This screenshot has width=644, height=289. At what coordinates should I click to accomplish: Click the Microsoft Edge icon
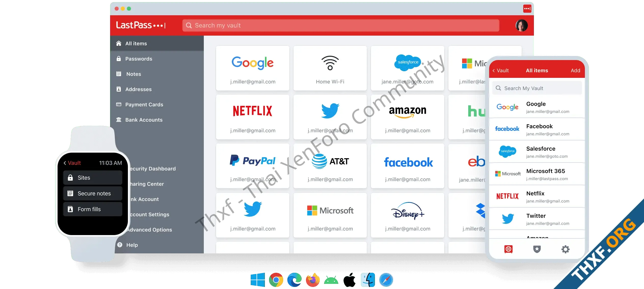(x=294, y=280)
